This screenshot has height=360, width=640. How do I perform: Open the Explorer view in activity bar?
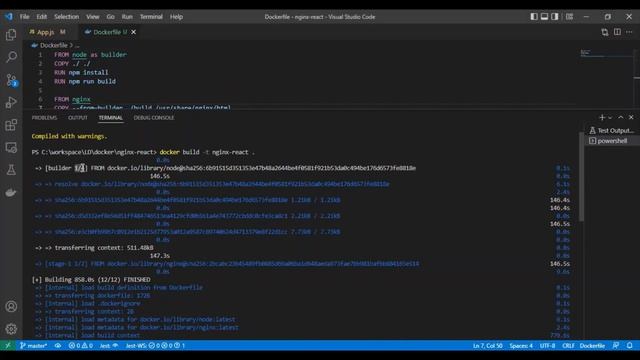[11, 35]
